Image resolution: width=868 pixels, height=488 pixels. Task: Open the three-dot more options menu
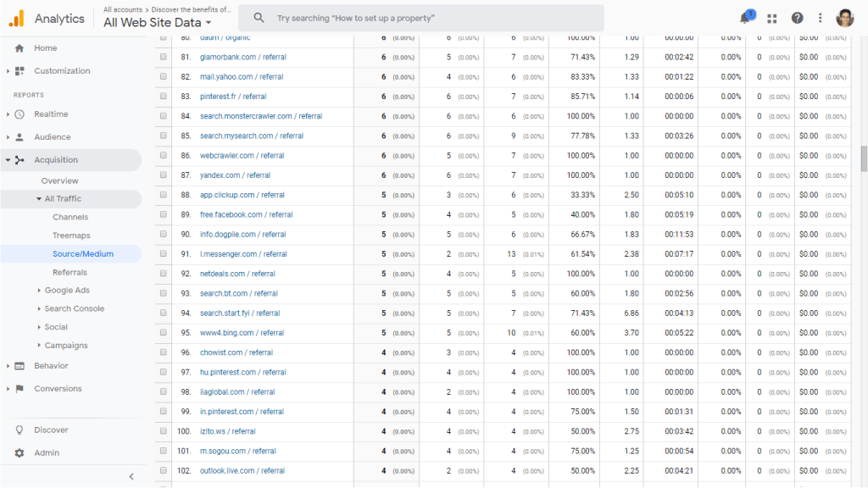coord(820,19)
